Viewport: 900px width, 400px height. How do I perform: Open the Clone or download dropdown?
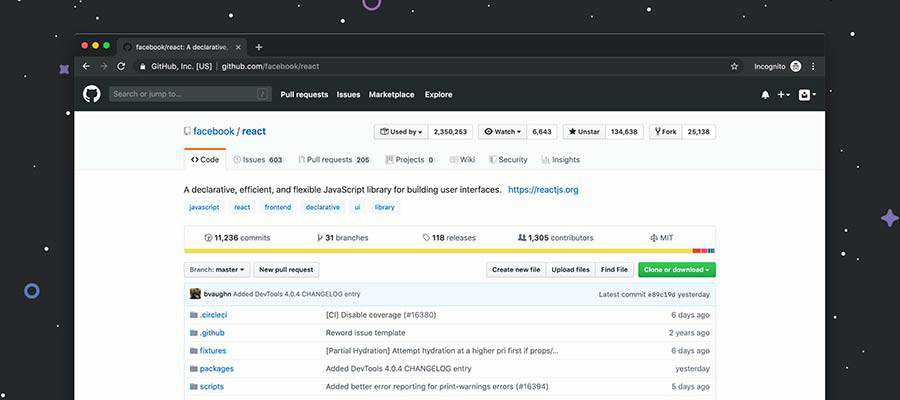pos(677,269)
